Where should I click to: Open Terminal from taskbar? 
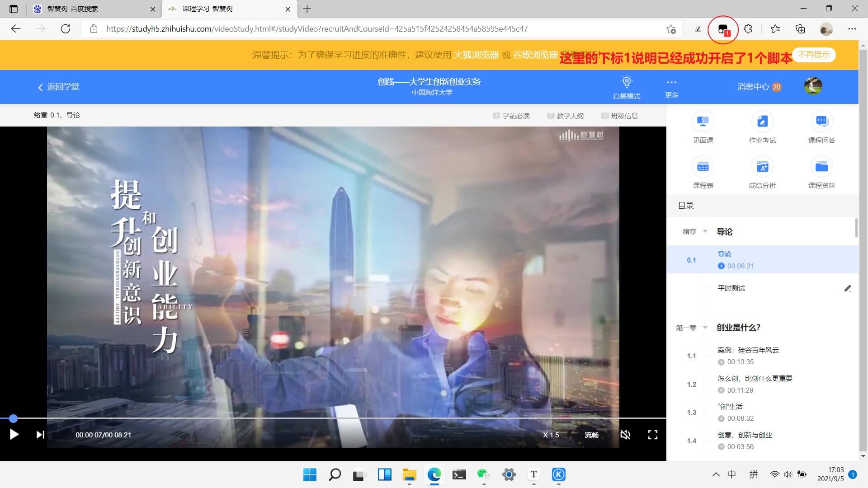[459, 474]
